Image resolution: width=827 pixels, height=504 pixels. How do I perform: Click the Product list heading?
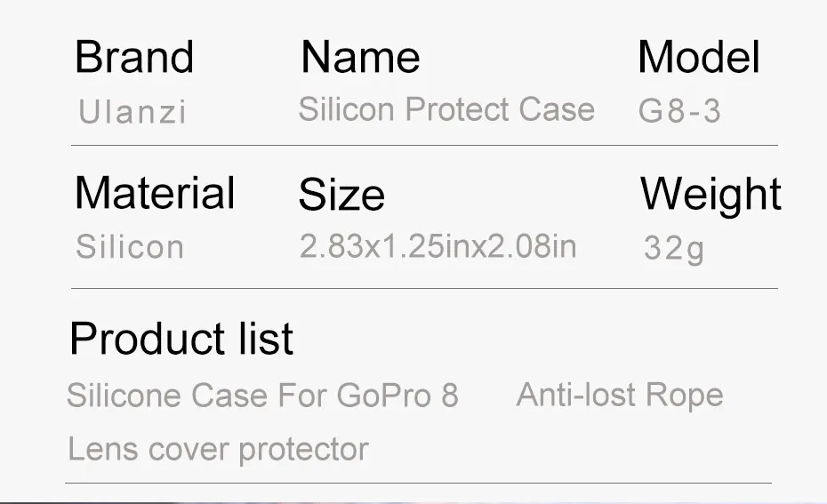(x=181, y=339)
